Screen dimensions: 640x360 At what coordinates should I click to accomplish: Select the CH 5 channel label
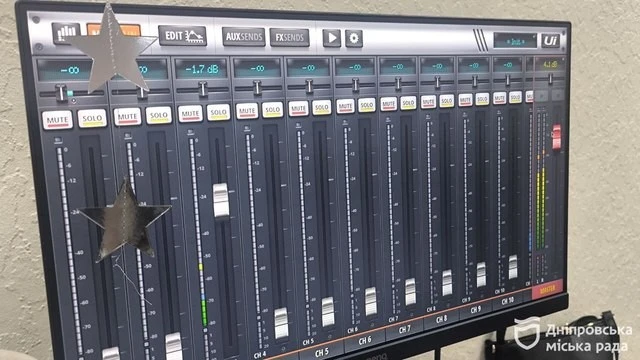tap(322, 352)
